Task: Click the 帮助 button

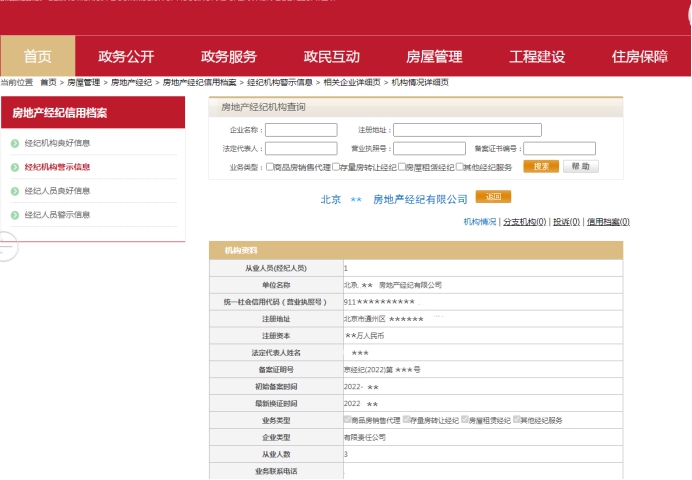Action: [581, 166]
